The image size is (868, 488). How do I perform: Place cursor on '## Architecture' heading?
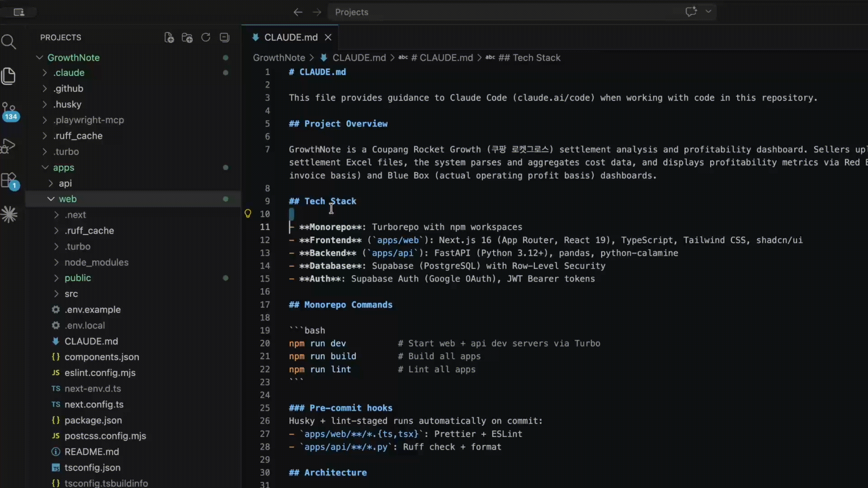(x=328, y=472)
